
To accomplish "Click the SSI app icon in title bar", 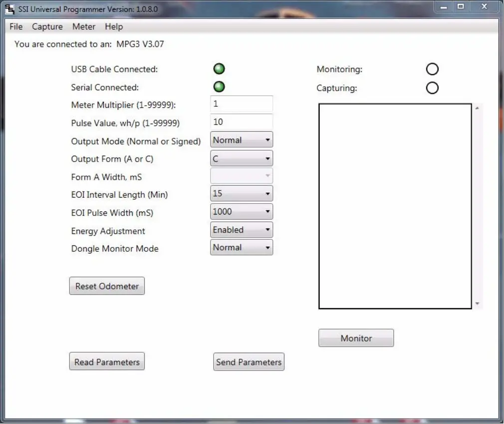I will [9, 8].
